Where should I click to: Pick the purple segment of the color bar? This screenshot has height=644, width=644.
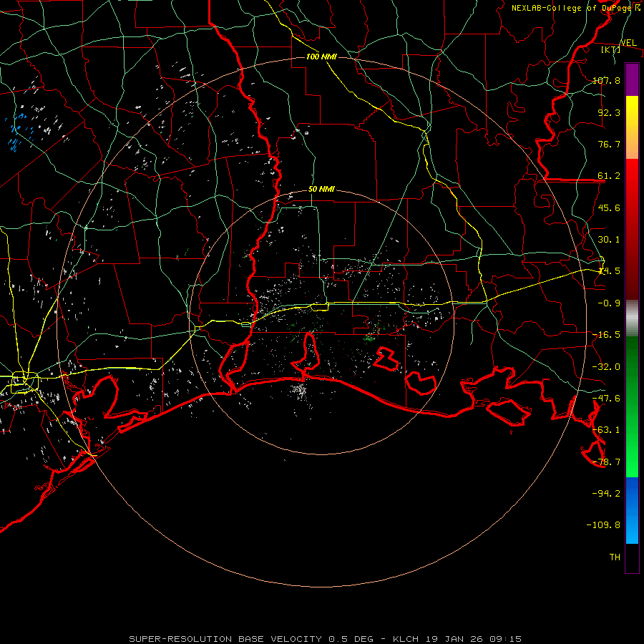pos(632,80)
